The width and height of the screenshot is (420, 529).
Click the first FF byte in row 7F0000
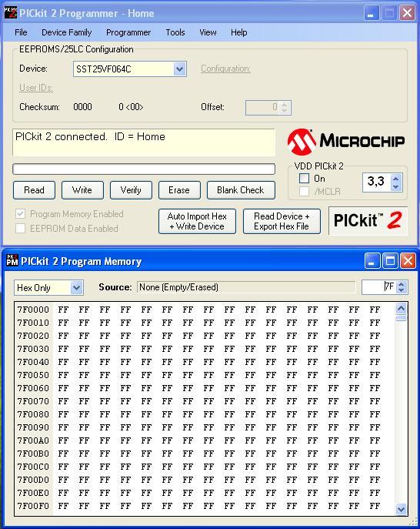[x=63, y=310]
